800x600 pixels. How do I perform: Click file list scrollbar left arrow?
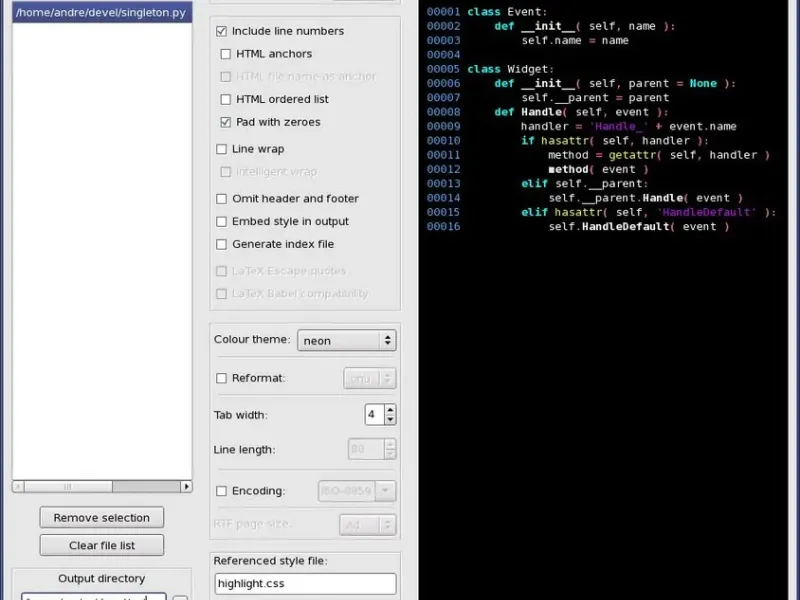(x=18, y=487)
